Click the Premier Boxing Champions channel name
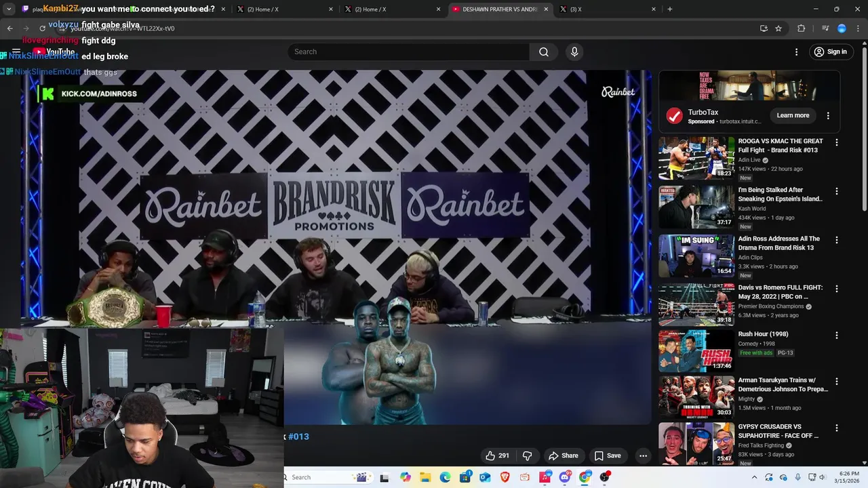 pos(771,306)
